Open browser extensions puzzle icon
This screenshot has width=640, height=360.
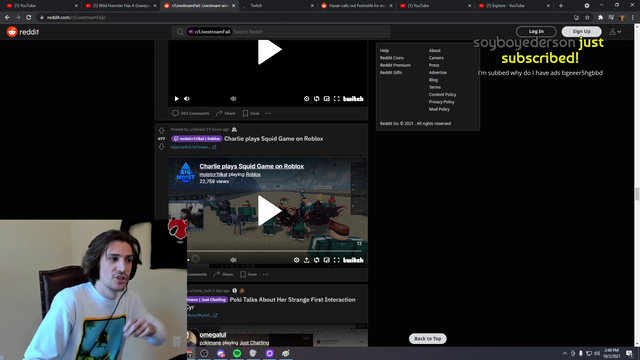tap(600, 18)
